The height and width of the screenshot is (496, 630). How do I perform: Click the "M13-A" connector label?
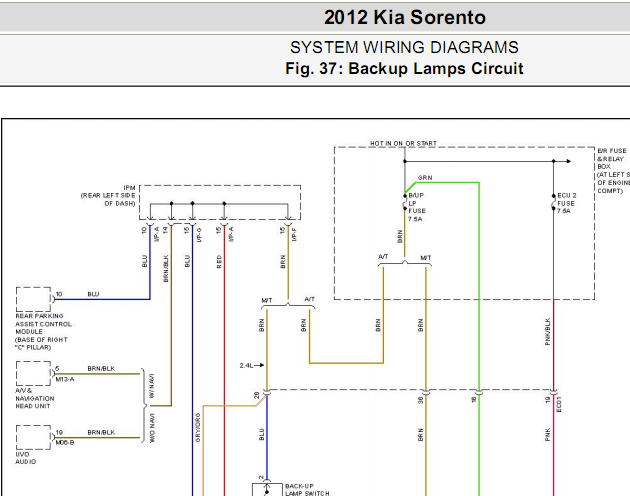[x=65, y=379]
